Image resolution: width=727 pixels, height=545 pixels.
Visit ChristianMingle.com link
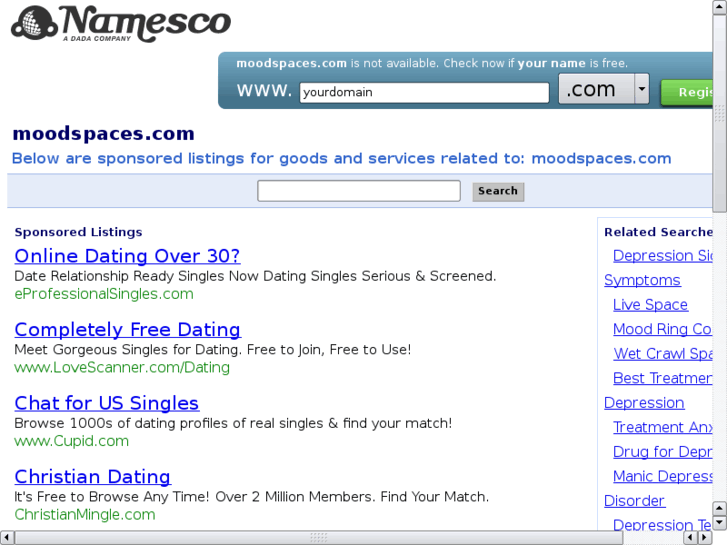coord(85,514)
